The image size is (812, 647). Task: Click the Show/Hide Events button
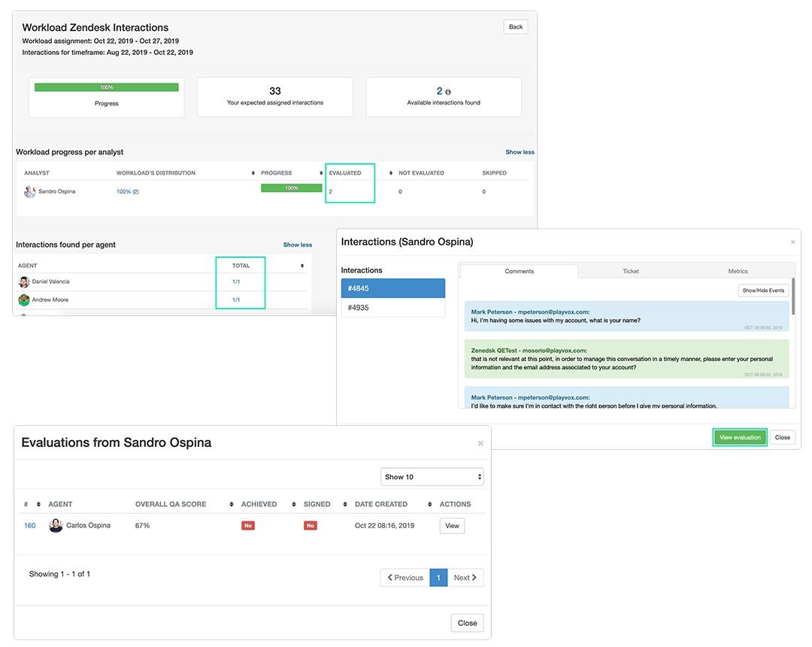[763, 290]
